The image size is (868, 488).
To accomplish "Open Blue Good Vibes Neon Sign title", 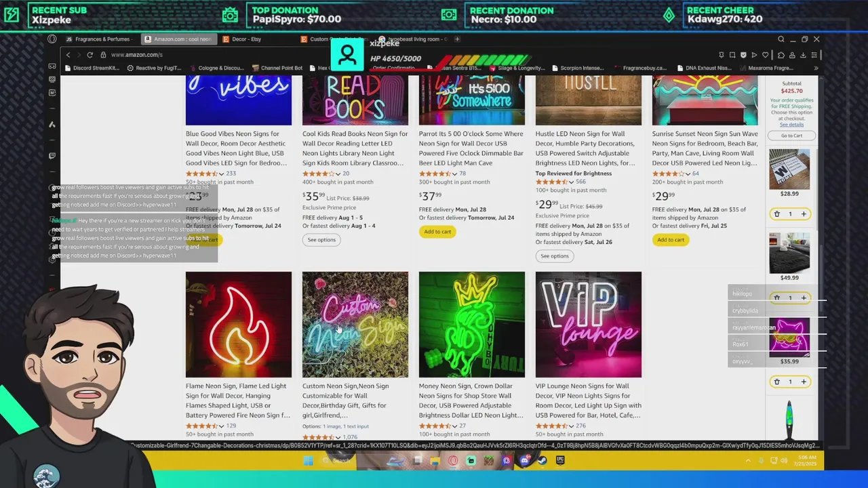I will (x=237, y=148).
